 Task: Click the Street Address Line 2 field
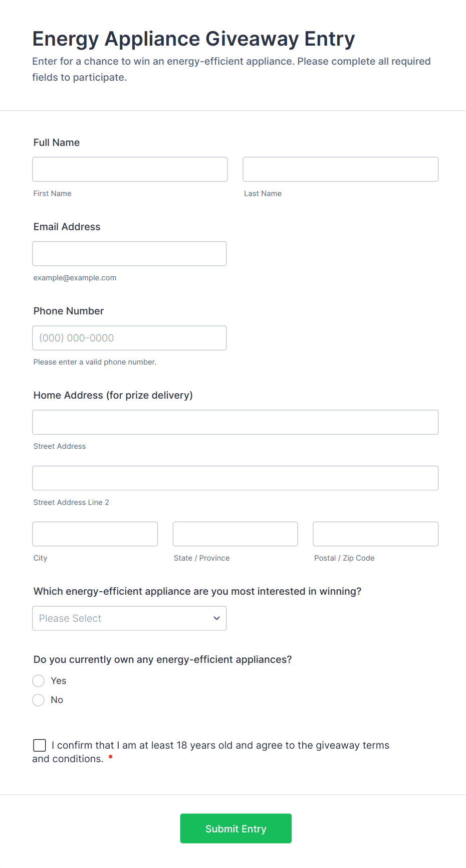[x=235, y=478]
